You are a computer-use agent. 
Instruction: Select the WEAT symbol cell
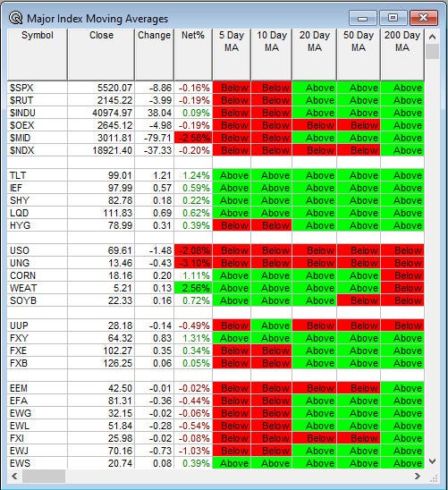coord(38,288)
